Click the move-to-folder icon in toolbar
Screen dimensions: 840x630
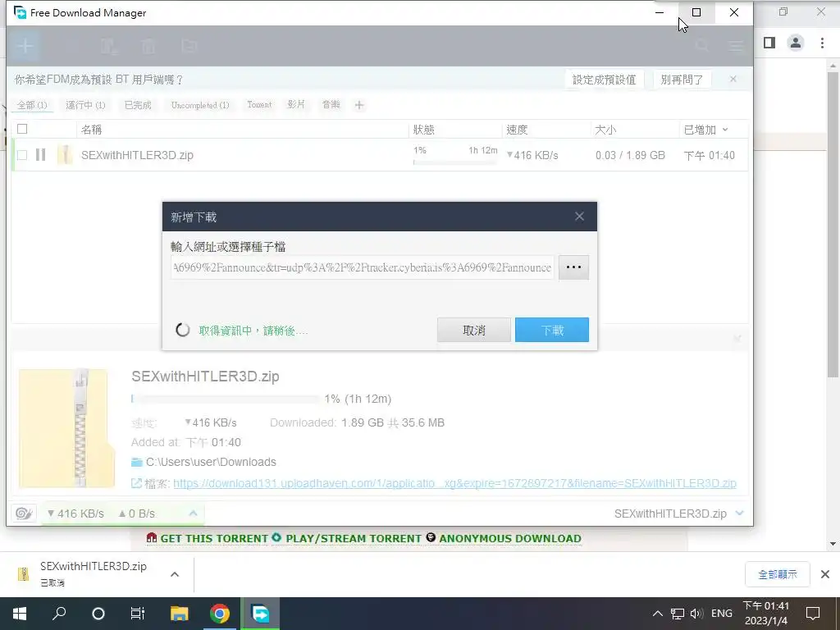189,46
